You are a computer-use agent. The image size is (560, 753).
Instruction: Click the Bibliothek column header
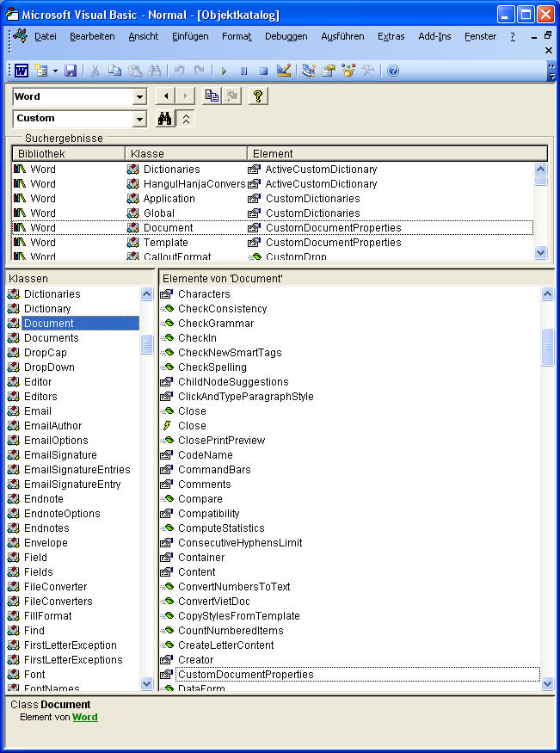click(x=69, y=154)
